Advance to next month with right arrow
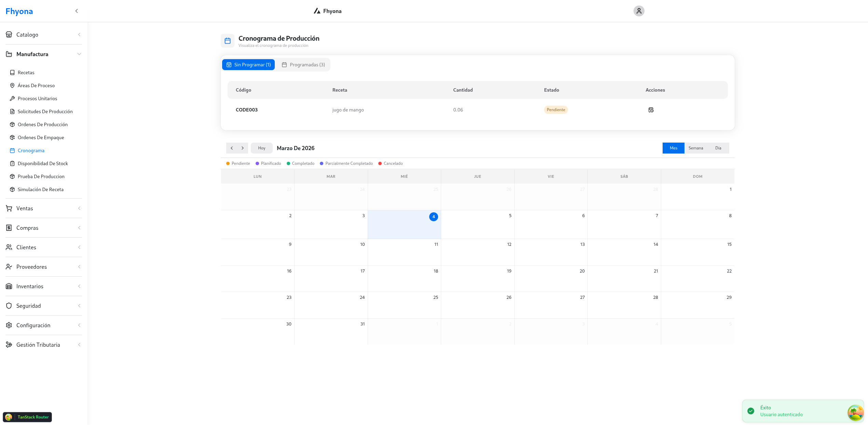Image resolution: width=868 pixels, height=425 pixels. point(243,148)
